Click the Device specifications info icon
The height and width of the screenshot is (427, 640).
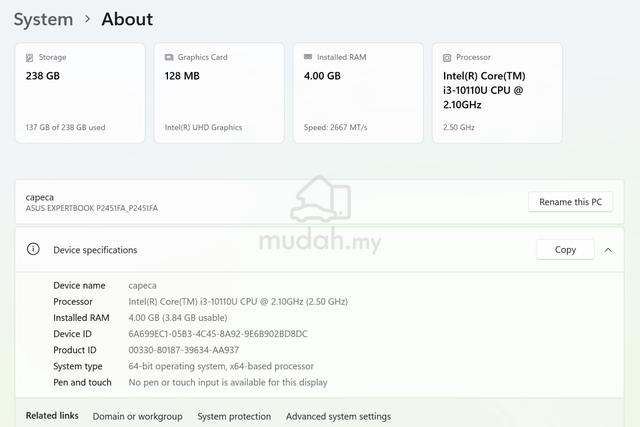coord(33,249)
